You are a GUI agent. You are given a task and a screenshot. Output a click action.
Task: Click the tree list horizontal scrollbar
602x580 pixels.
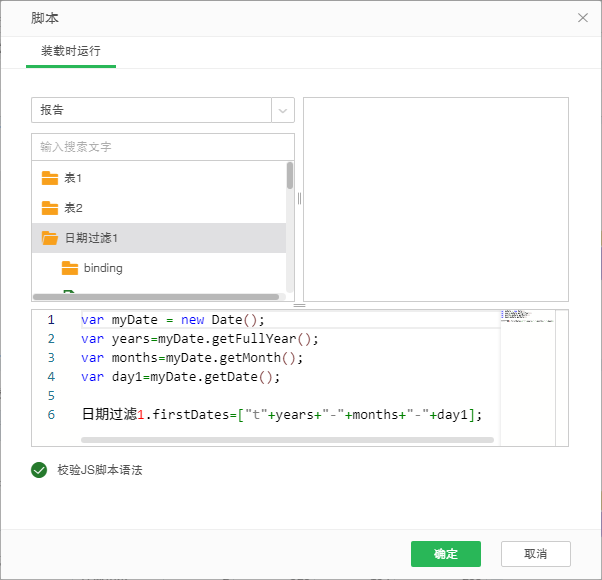click(155, 297)
